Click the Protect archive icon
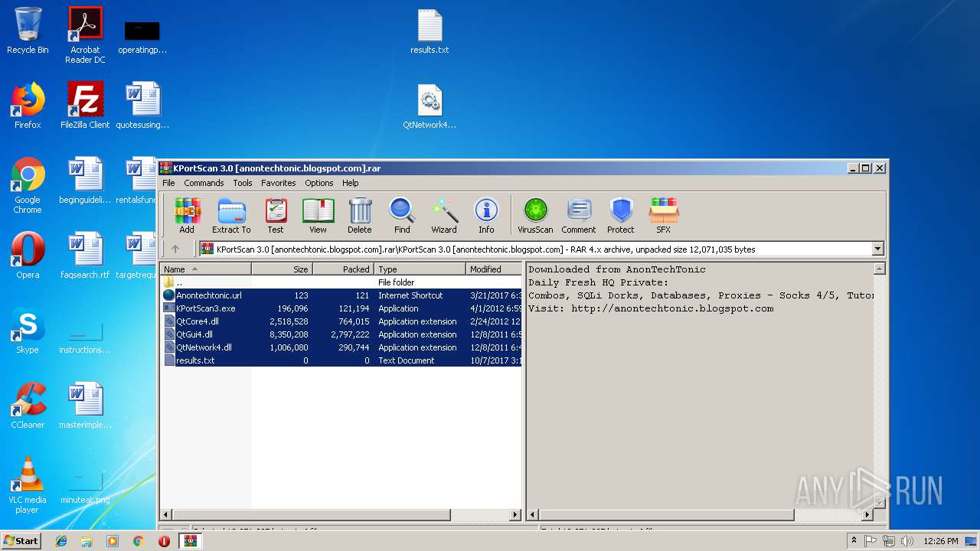This screenshot has width=980, height=551. point(621,215)
